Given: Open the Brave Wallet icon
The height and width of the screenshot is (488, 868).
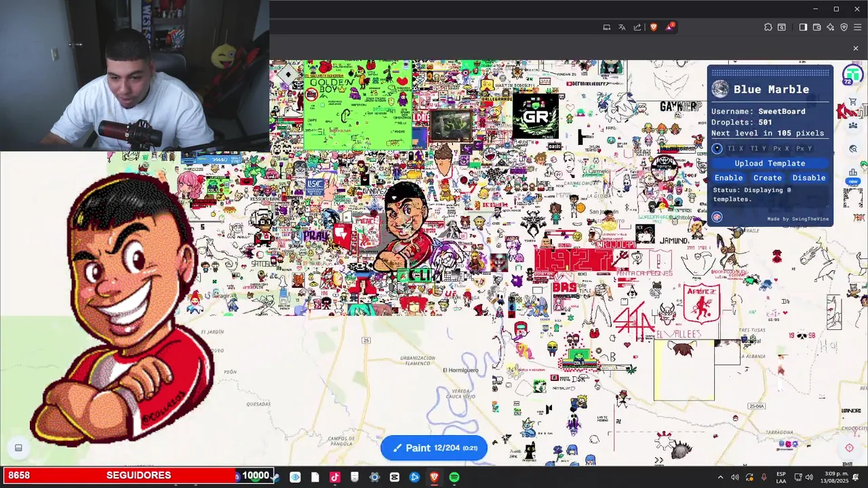Looking at the screenshot, I should (x=816, y=27).
